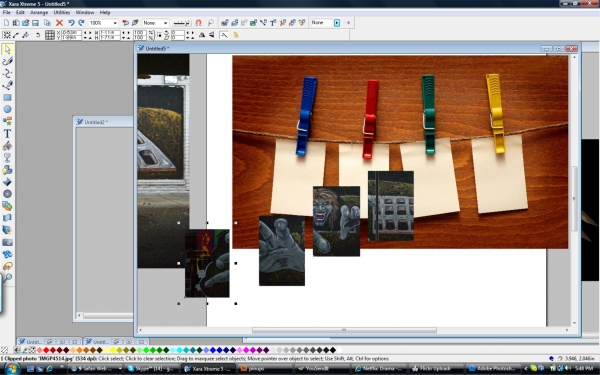This screenshot has width=600, height=375.
Task: Click the blue arrow button beside None
Action: pos(337,23)
